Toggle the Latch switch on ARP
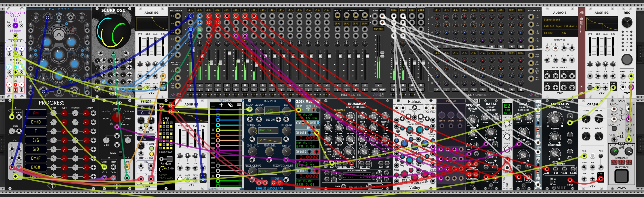Viewport: 644px width, 197px height. [x=120, y=153]
